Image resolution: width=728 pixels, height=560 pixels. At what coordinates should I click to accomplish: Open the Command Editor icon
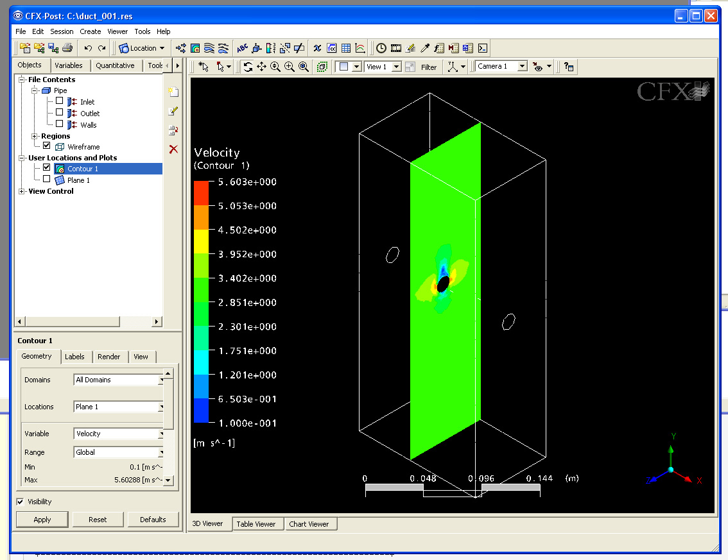482,47
